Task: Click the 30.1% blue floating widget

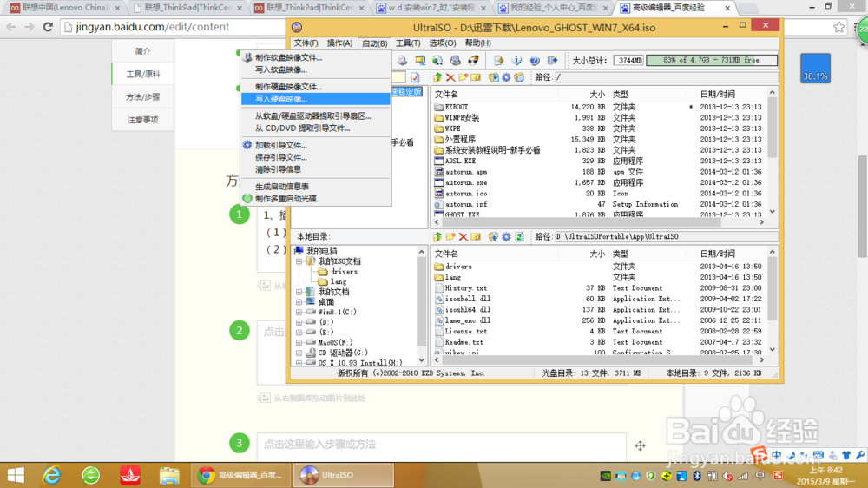Action: click(815, 69)
